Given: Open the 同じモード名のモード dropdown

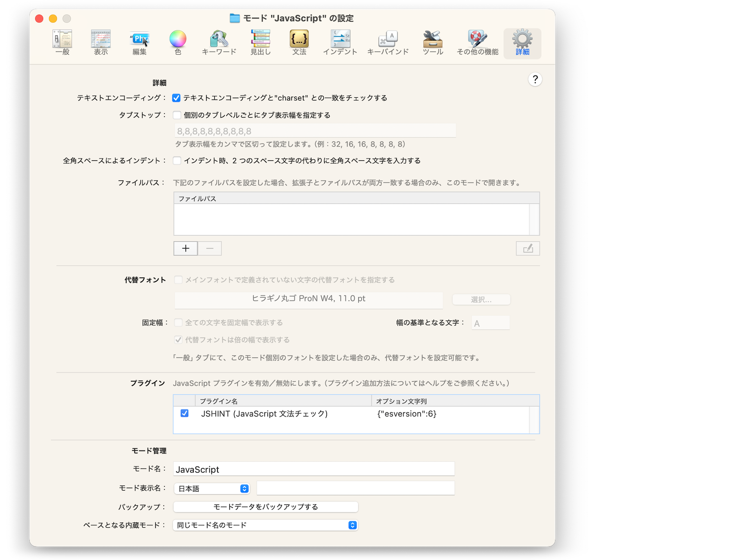Looking at the screenshot, I should point(265,525).
